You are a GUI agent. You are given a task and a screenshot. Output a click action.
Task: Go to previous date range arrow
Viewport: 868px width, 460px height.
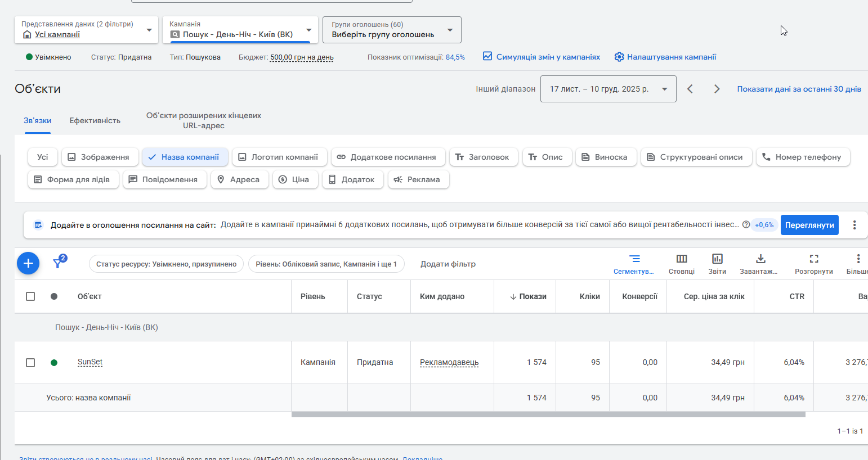(690, 89)
